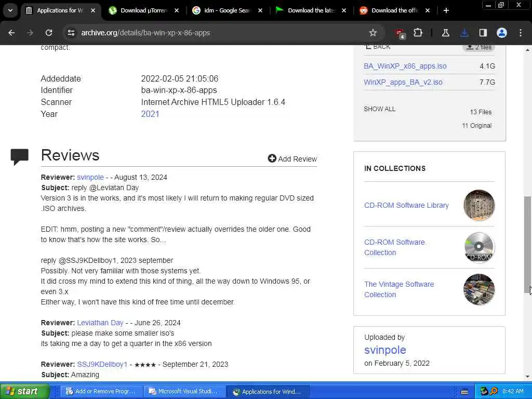The image size is (532, 399).
Task: Switch to Add or Remove Programs taskbar item
Action: pyautogui.click(x=101, y=391)
